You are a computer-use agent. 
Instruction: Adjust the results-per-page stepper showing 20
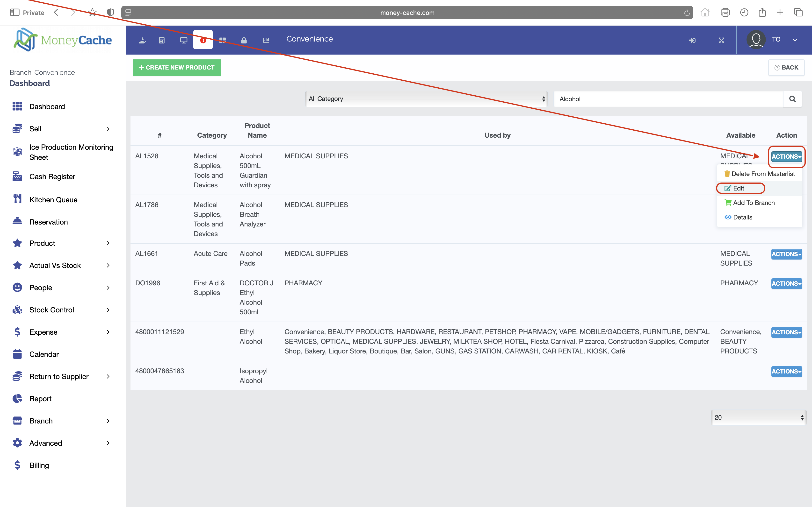(802, 417)
